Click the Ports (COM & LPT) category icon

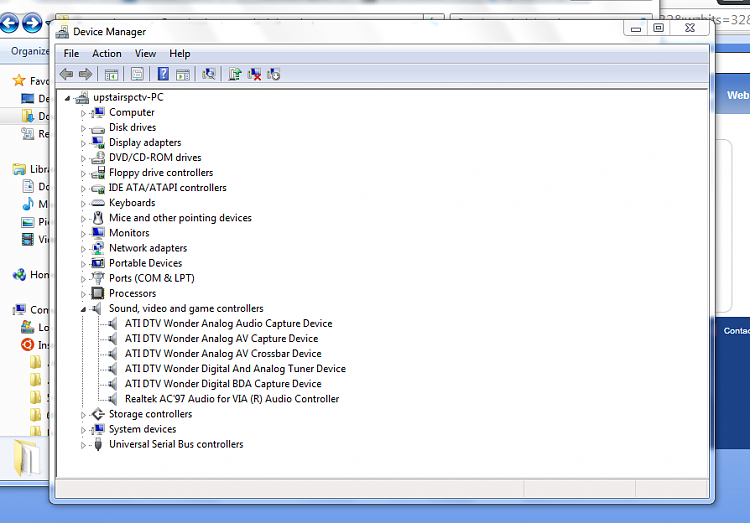pyautogui.click(x=98, y=278)
